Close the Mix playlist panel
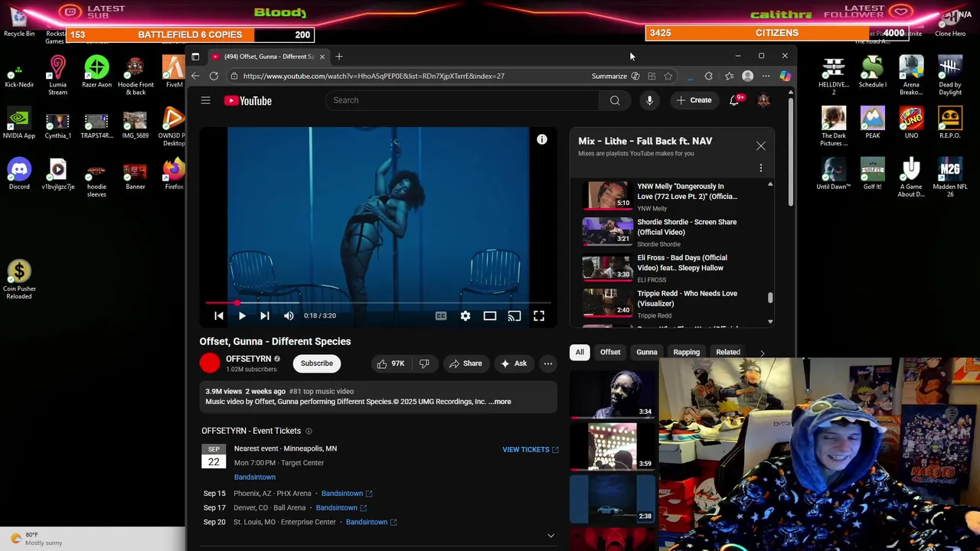 [x=760, y=145]
